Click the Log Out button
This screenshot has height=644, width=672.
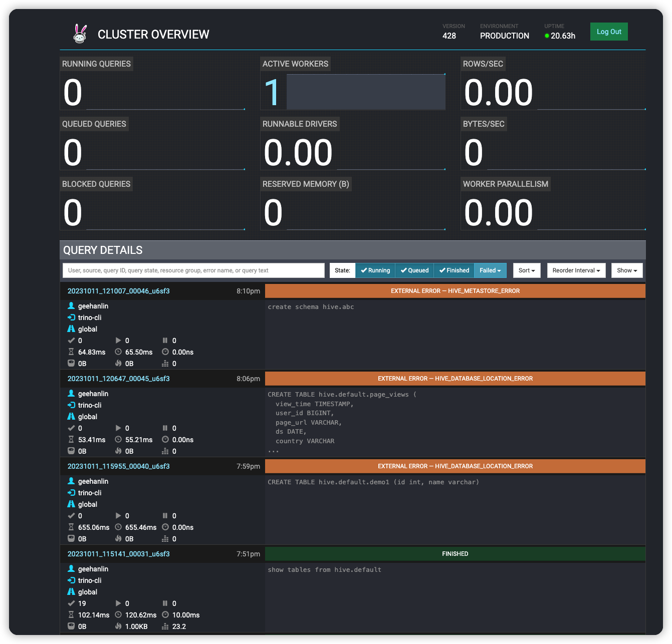609,32
